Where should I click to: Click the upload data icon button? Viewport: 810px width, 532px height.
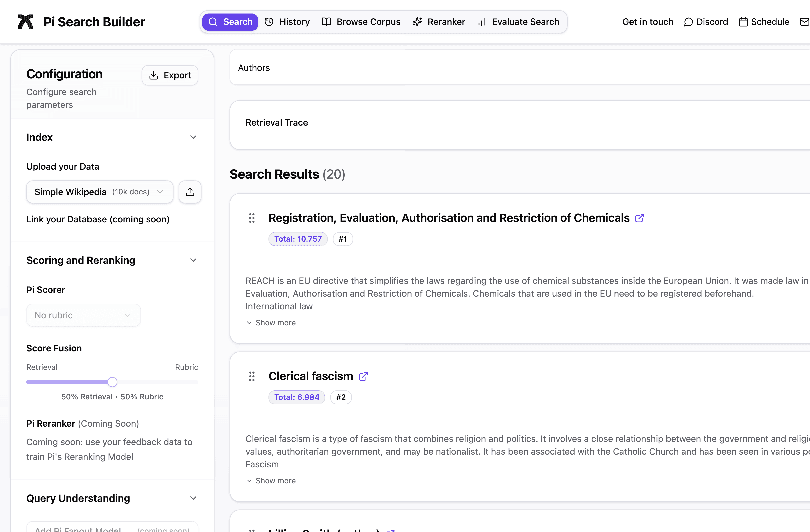[190, 192]
